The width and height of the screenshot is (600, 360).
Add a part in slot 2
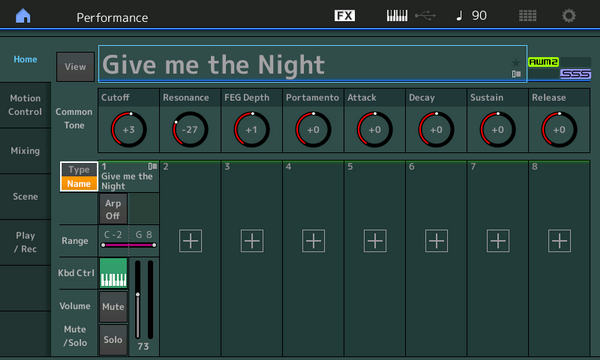tap(191, 241)
